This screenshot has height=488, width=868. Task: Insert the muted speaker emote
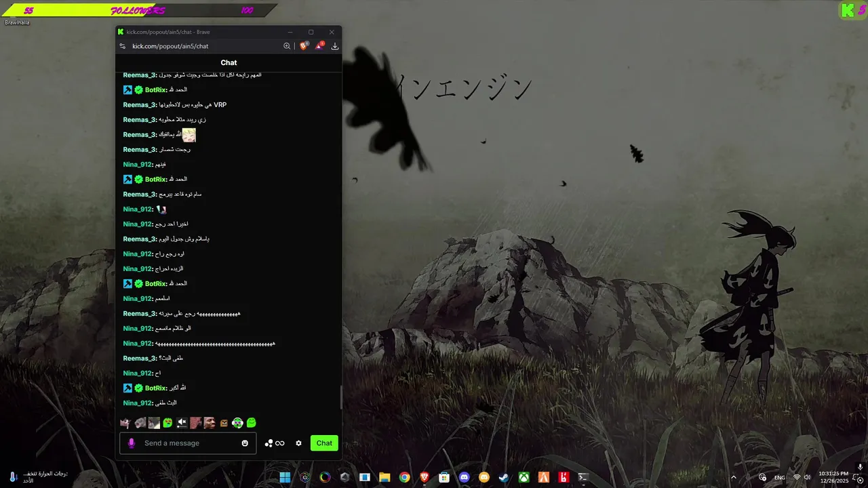(x=182, y=423)
